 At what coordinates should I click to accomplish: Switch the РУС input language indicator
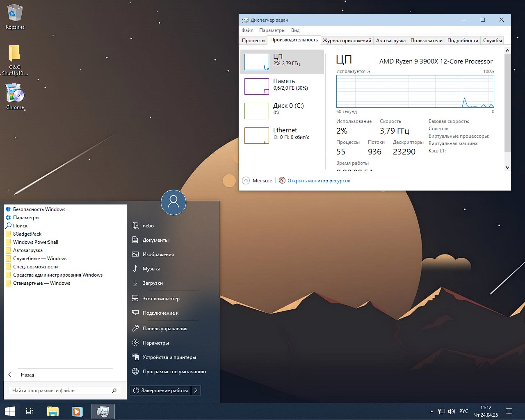coord(464,411)
